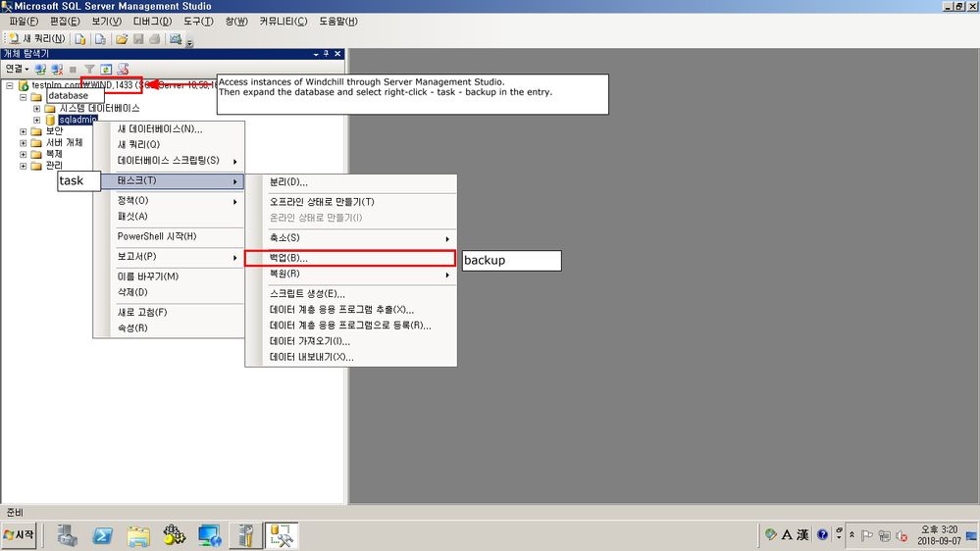980x551 pixels.
Task: Open the 도움말(H) menu
Action: [338, 22]
